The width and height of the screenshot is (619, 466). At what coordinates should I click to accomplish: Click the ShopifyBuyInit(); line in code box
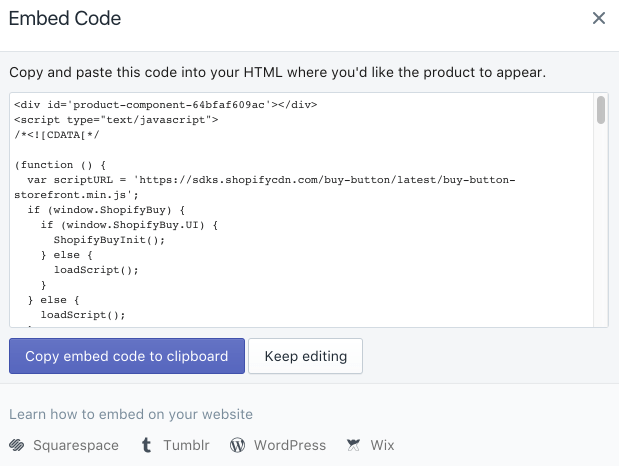109,240
